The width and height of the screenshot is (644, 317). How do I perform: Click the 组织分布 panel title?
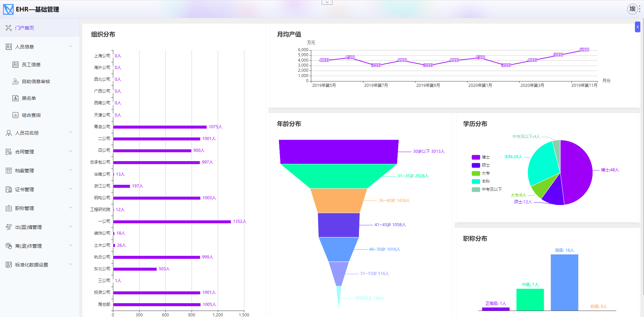(103, 34)
